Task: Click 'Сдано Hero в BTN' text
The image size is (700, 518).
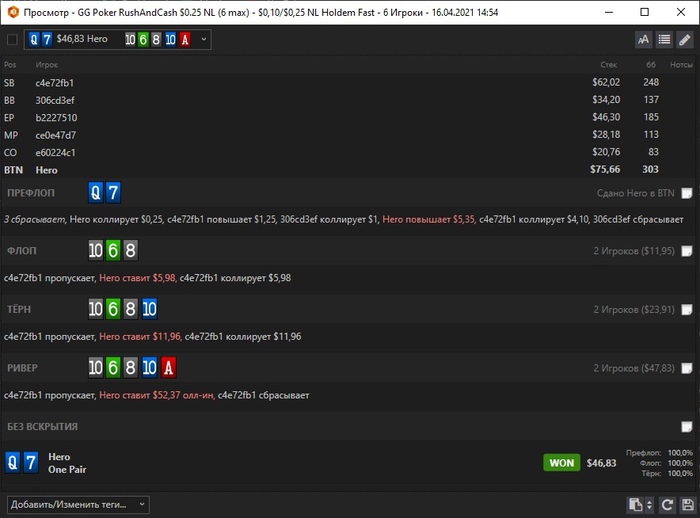Action: tap(636, 193)
